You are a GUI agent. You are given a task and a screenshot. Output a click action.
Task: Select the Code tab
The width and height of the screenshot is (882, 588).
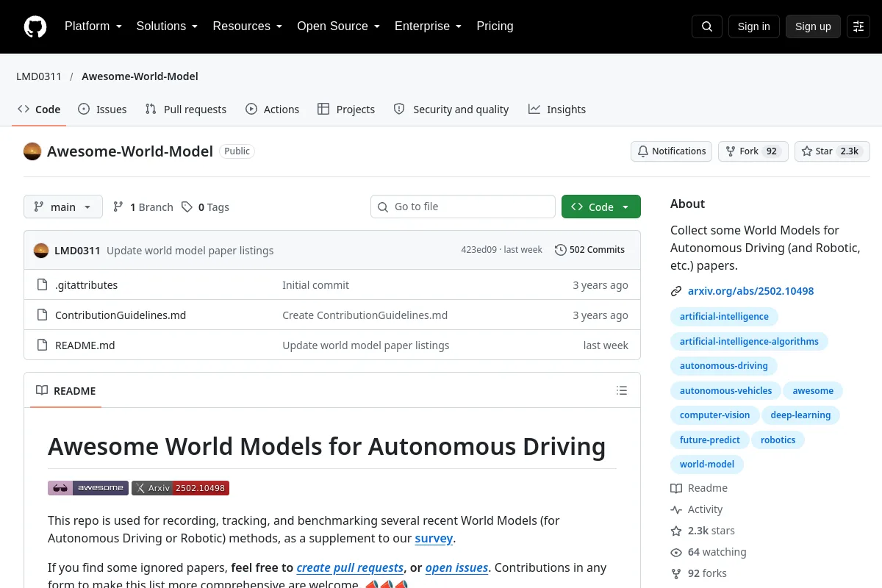(39, 110)
